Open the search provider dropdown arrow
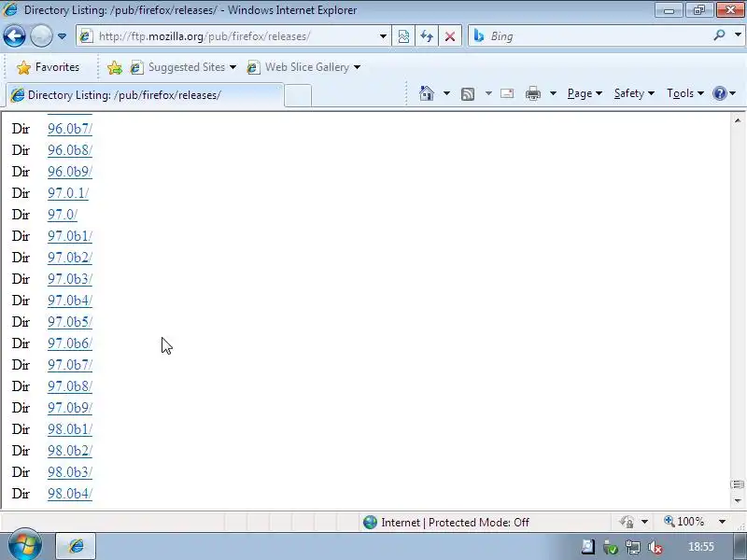747x560 pixels. (x=738, y=35)
